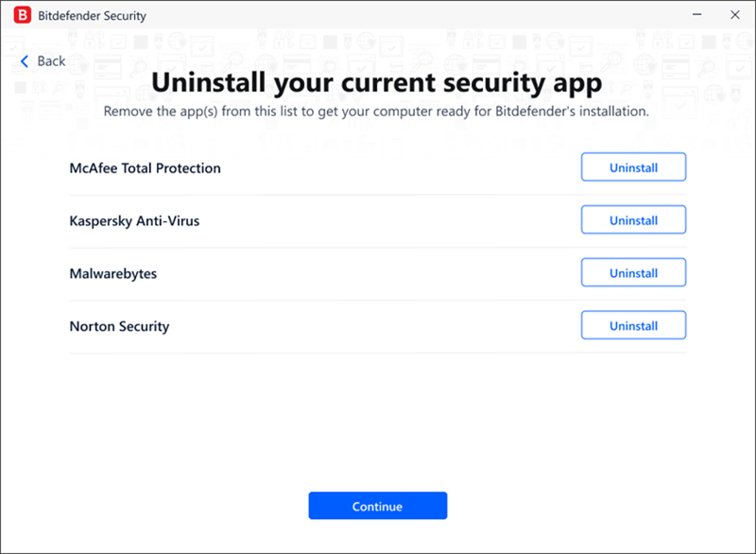This screenshot has height=554, width=756.
Task: Minimize the Bitdefender Security window
Action: (x=696, y=14)
